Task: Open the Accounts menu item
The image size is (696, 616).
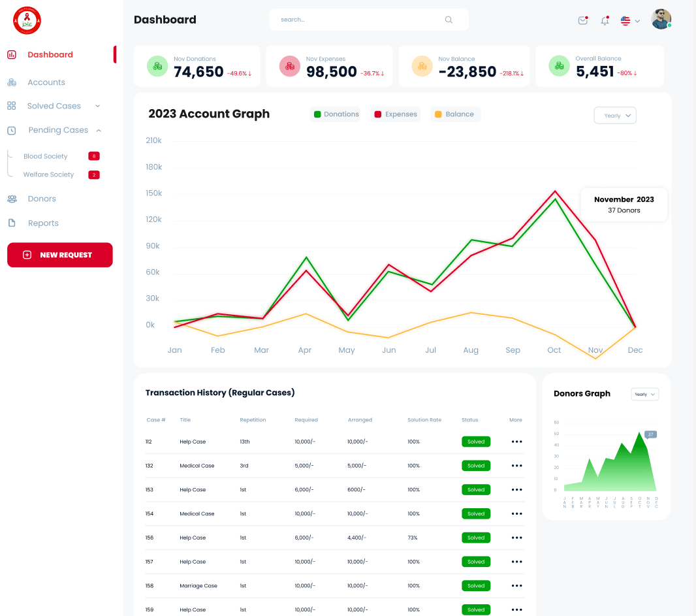Action: [x=46, y=82]
